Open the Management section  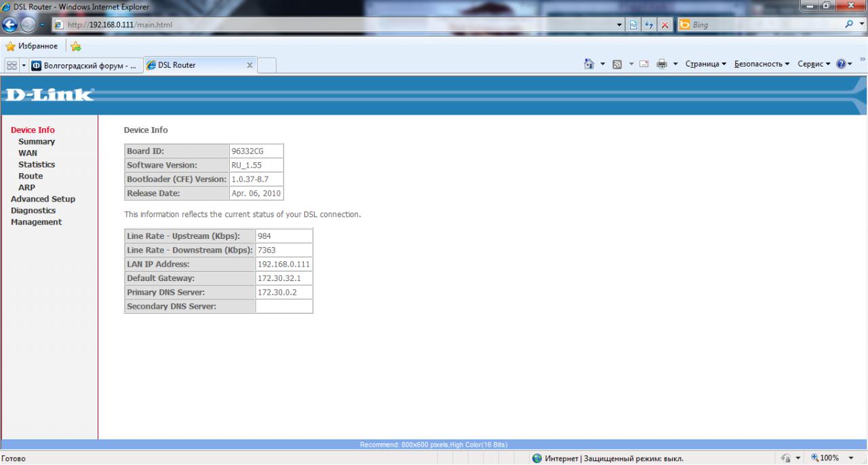[36, 223]
